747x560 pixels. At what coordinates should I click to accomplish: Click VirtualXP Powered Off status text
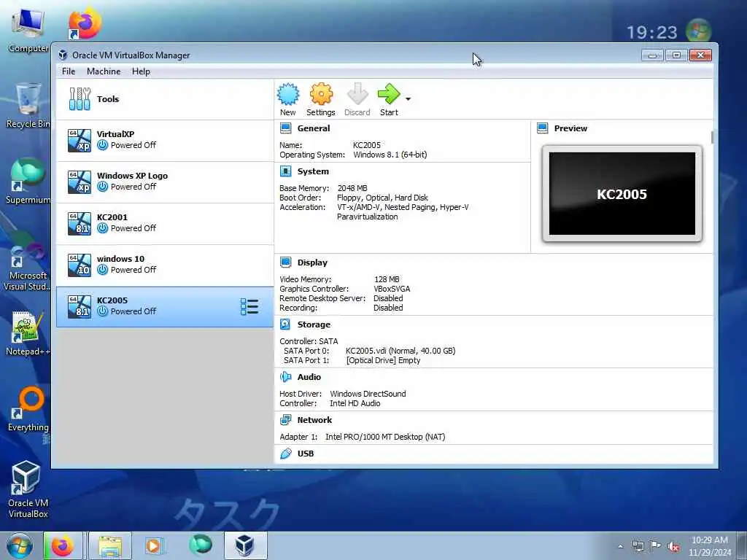coord(133,145)
